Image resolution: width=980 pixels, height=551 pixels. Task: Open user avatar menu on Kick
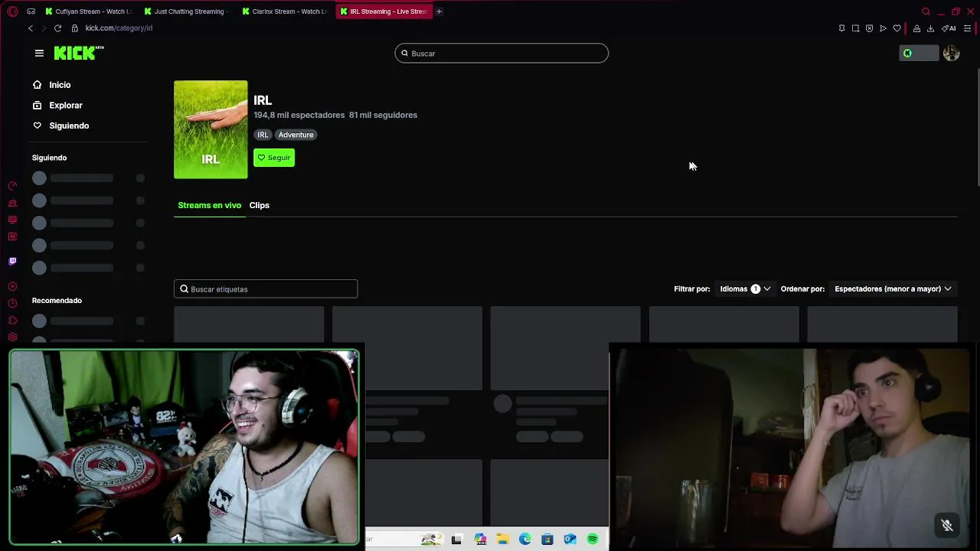pyautogui.click(x=951, y=53)
